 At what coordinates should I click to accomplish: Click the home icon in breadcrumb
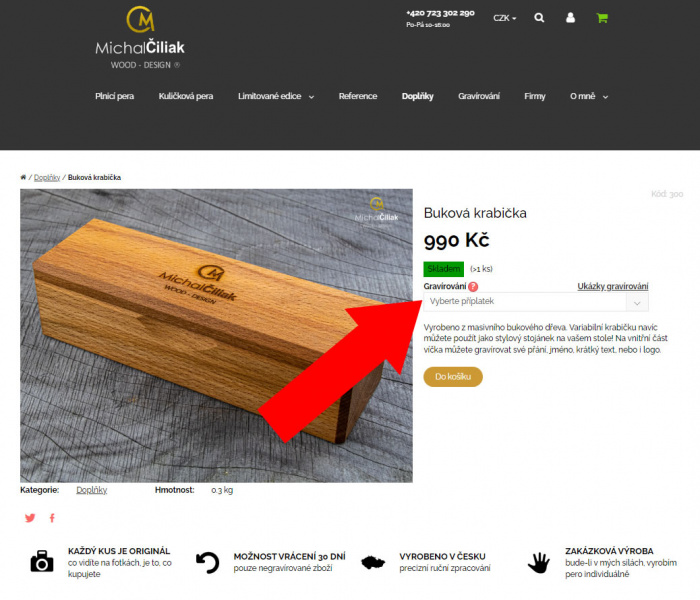tap(23, 177)
